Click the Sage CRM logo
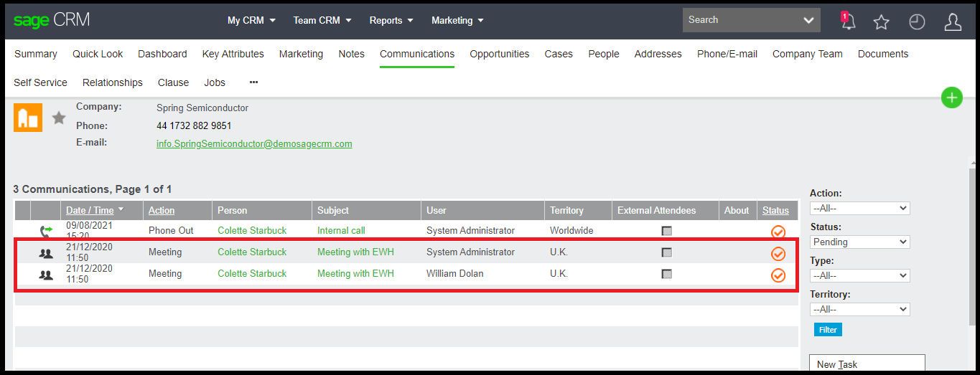 [x=52, y=20]
